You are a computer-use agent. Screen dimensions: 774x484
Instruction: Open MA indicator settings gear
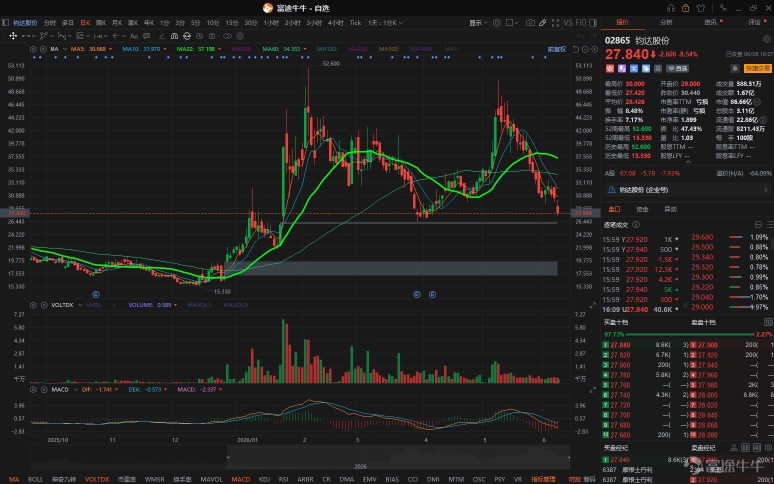pos(33,49)
